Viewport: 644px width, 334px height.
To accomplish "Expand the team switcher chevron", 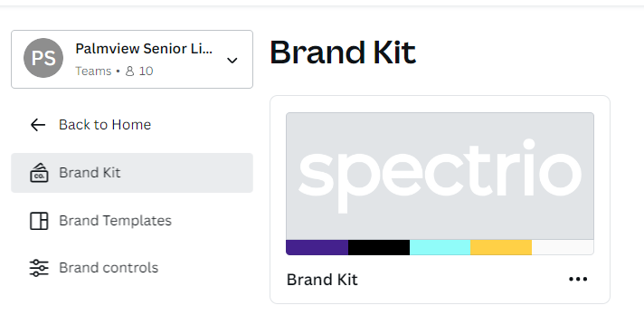I will tap(232, 61).
